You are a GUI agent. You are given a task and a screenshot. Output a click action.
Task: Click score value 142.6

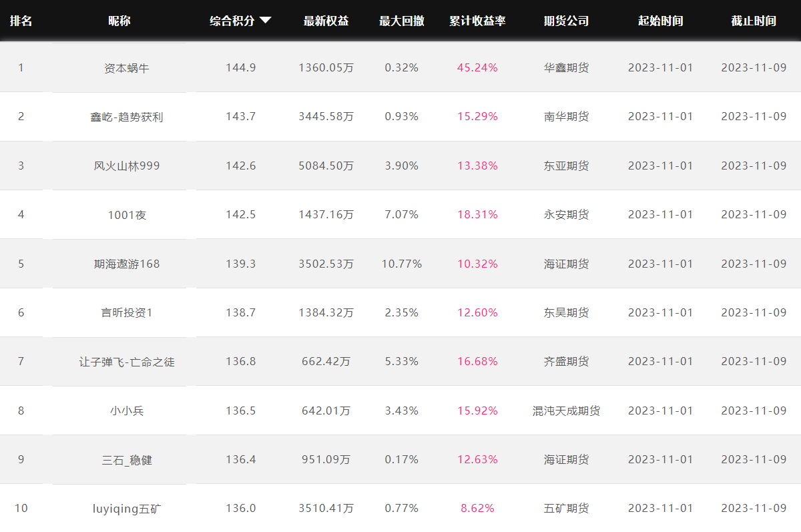[x=240, y=166]
